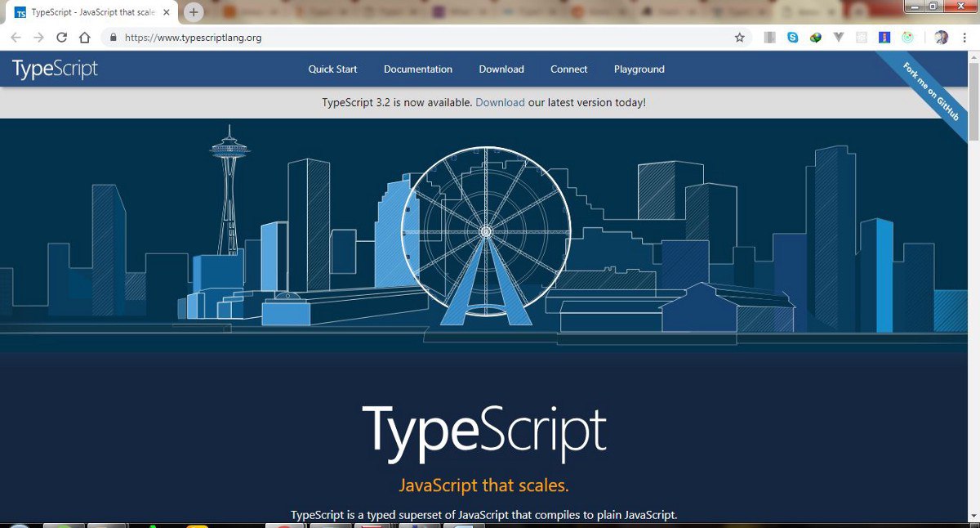Reload the page with the refresh icon

[x=62, y=38]
